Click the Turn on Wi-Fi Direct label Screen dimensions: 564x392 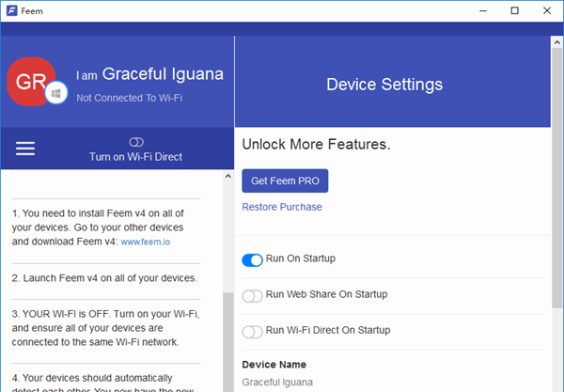(x=135, y=157)
